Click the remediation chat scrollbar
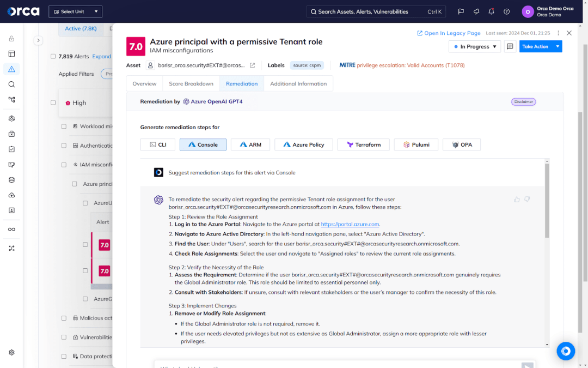Image resolution: width=588 pixels, height=368 pixels. [x=547, y=201]
